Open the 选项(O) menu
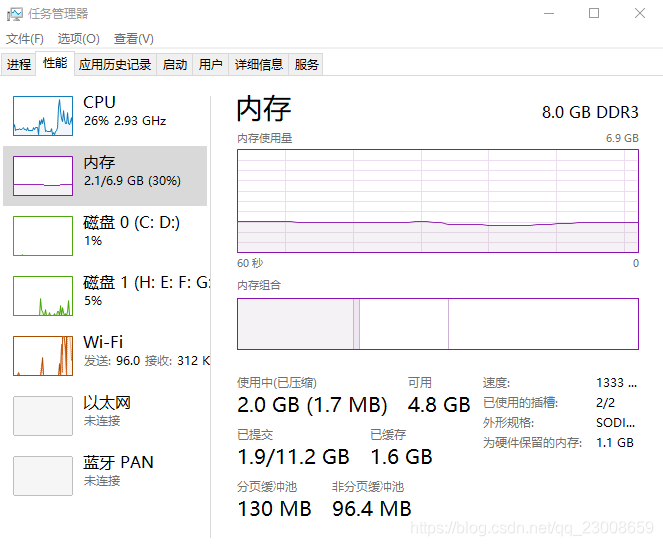The image size is (663, 546). click(x=79, y=39)
